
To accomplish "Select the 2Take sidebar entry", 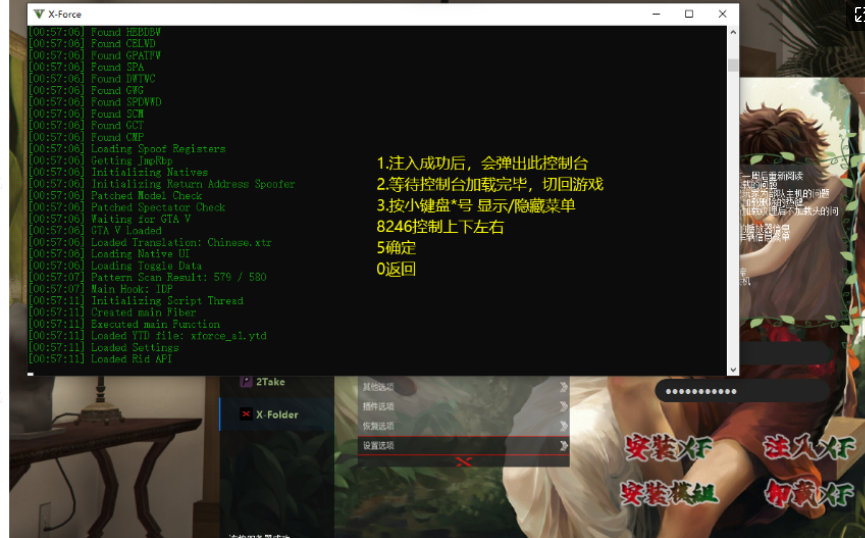I will (x=277, y=382).
